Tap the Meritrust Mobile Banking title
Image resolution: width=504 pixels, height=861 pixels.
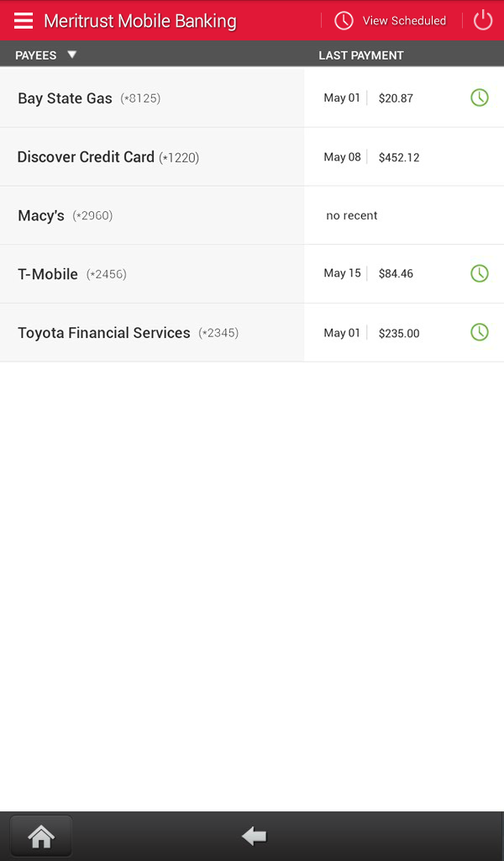pos(139,20)
